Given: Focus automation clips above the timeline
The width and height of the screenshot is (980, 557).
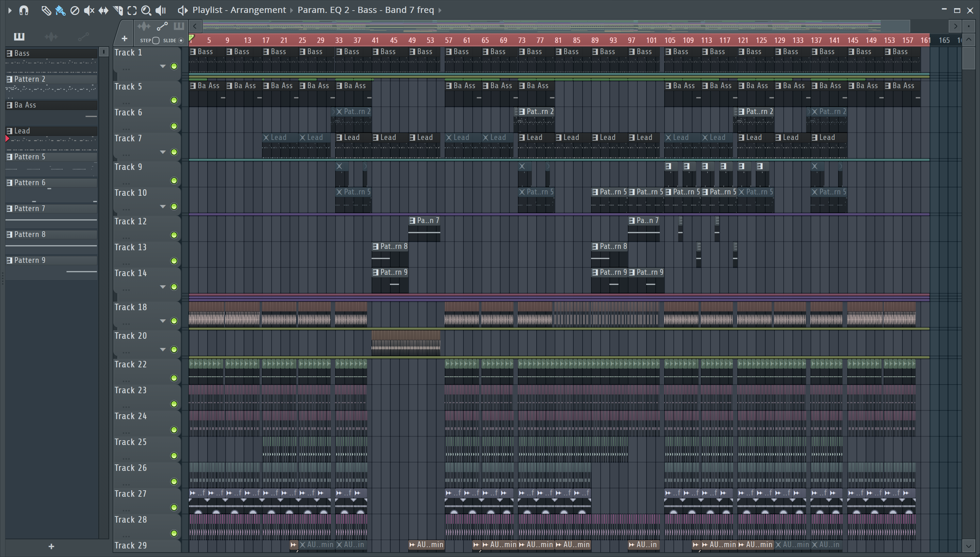Looking at the screenshot, I should point(162,27).
